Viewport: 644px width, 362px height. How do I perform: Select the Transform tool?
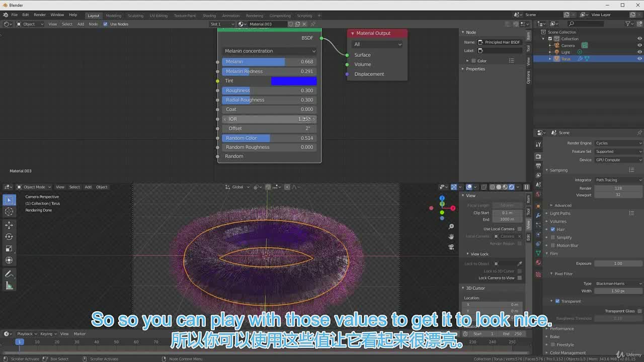point(9,260)
